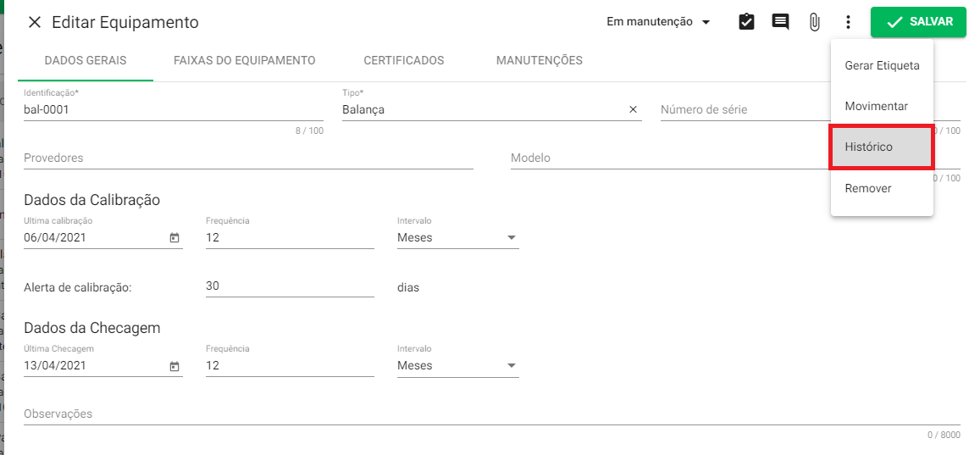Select Movimentar in the menu

pos(882,106)
